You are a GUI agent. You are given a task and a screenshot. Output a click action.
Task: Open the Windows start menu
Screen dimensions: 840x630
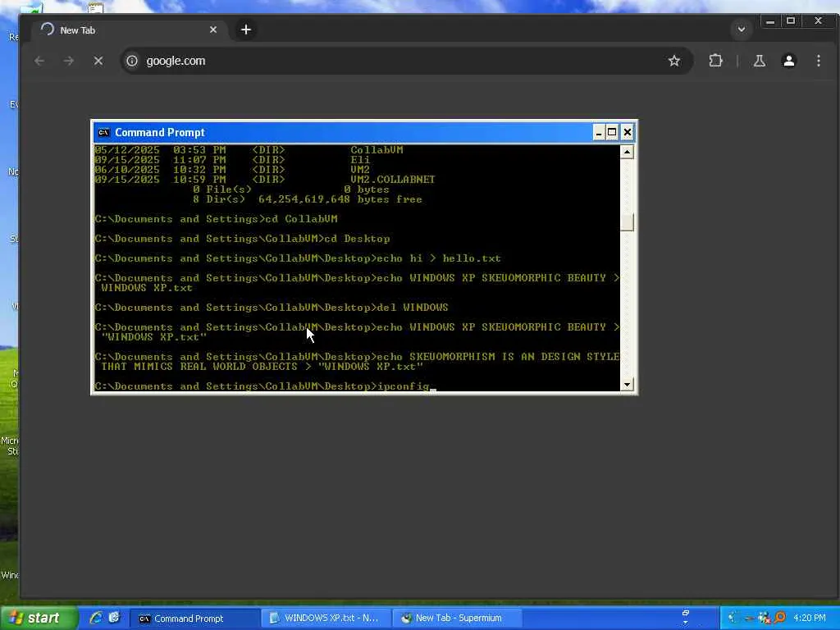(x=39, y=619)
